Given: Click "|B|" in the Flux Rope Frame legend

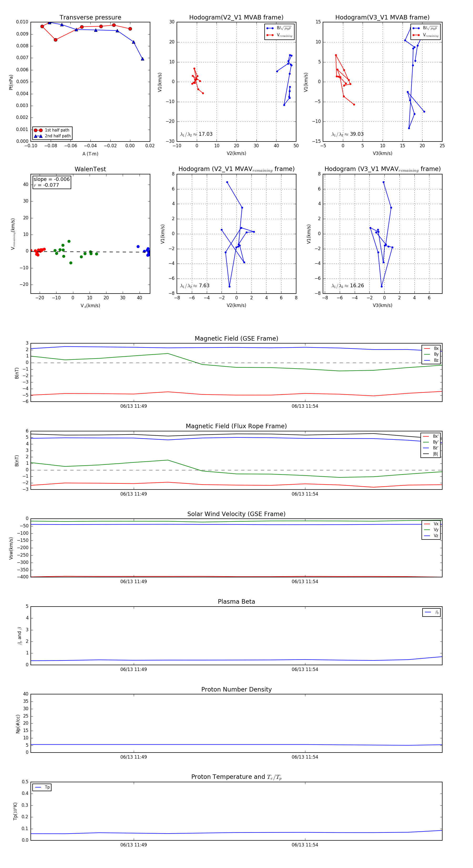Looking at the screenshot, I should [431, 454].
